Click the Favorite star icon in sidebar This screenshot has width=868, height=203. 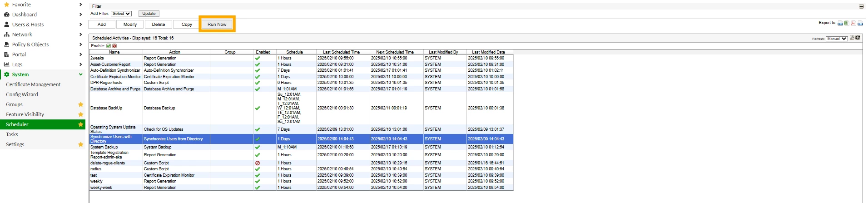[x=7, y=5]
